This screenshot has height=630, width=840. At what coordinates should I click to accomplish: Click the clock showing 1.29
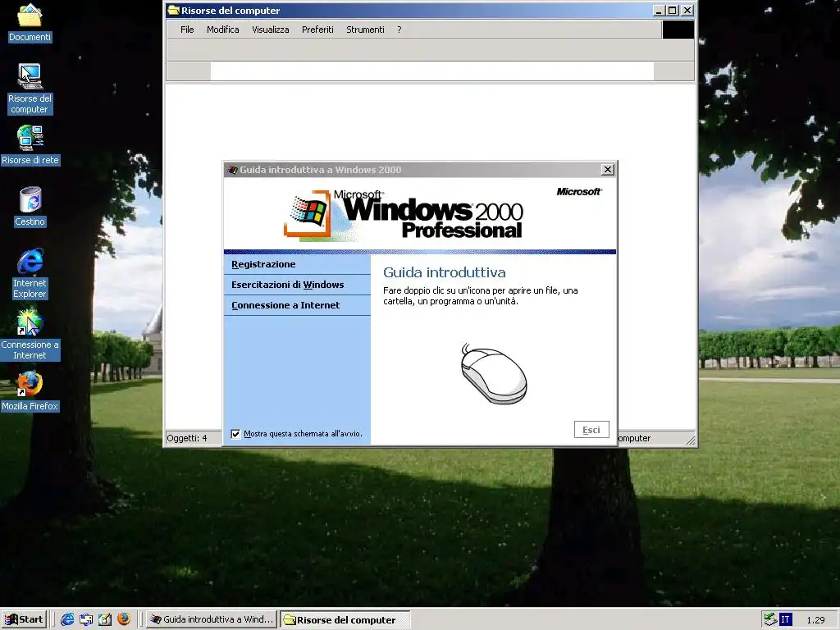pyautogui.click(x=815, y=620)
